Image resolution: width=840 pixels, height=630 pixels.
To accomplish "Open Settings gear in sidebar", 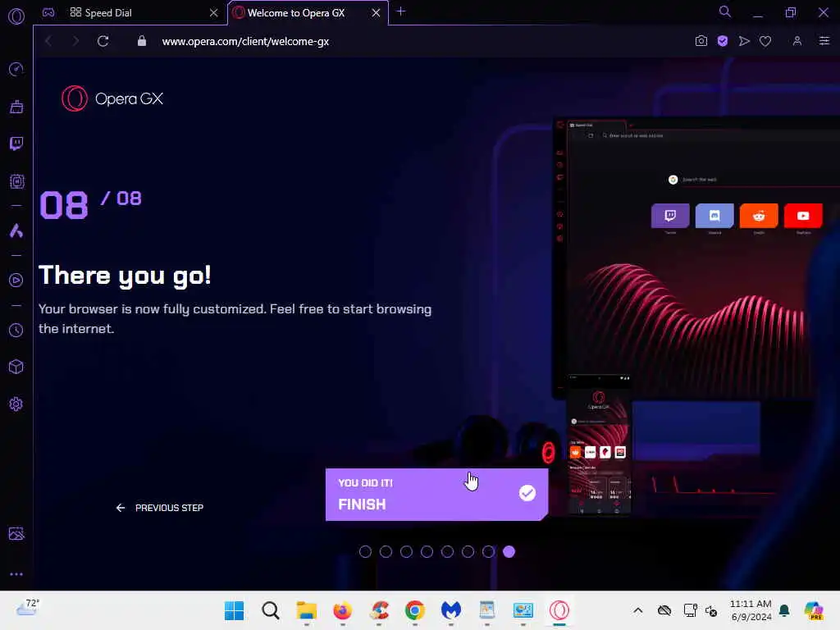I will tap(16, 404).
